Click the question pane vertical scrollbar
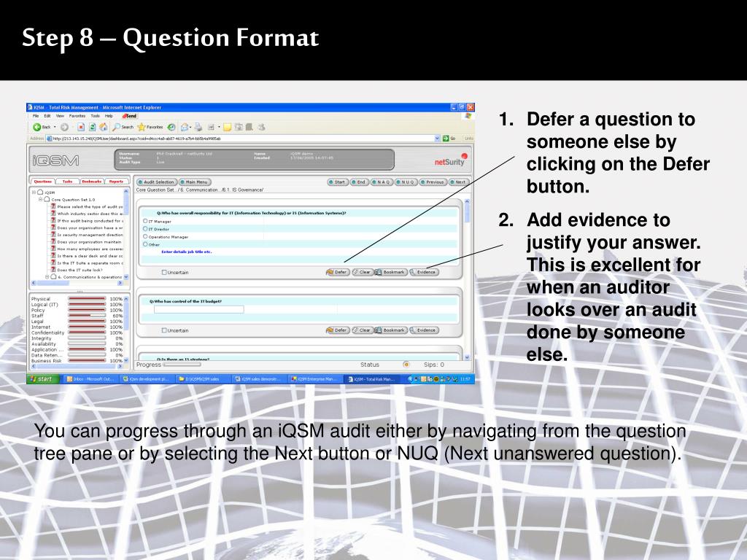The width and height of the screenshot is (747, 560). coord(467,279)
